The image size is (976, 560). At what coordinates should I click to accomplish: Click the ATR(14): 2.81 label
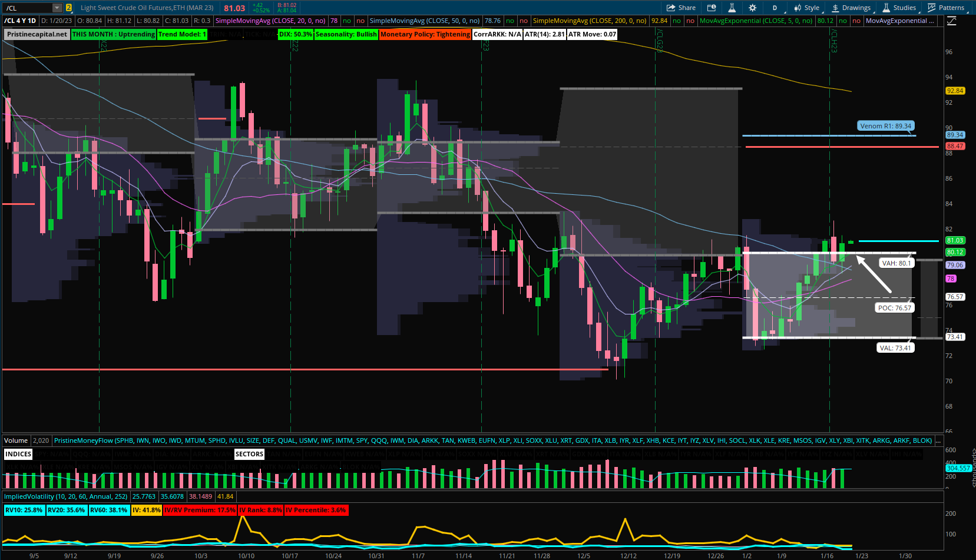coord(545,34)
